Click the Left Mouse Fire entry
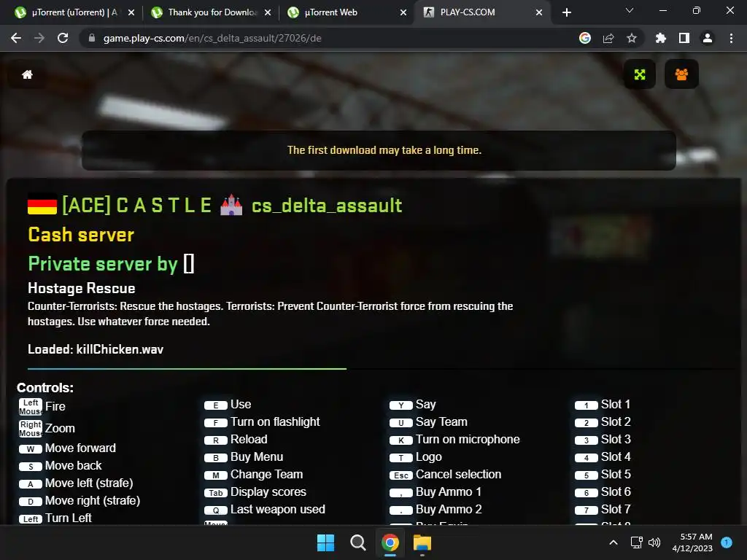This screenshot has width=747, height=560. coord(42,407)
